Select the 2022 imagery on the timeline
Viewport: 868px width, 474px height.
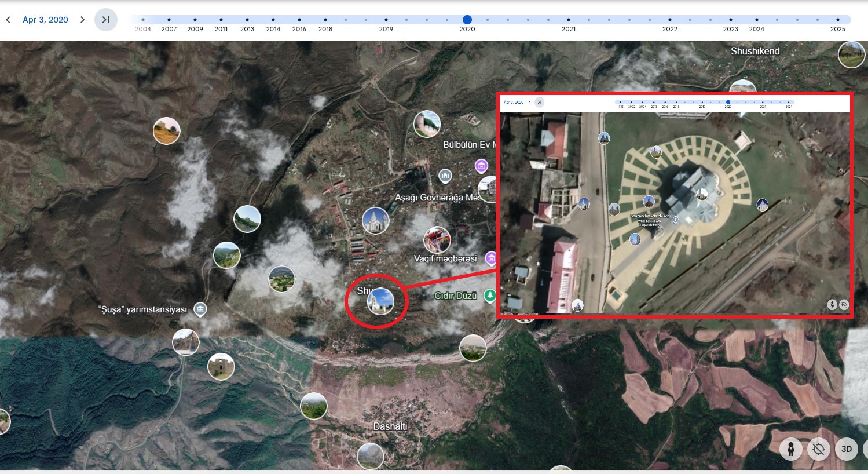pos(670,20)
